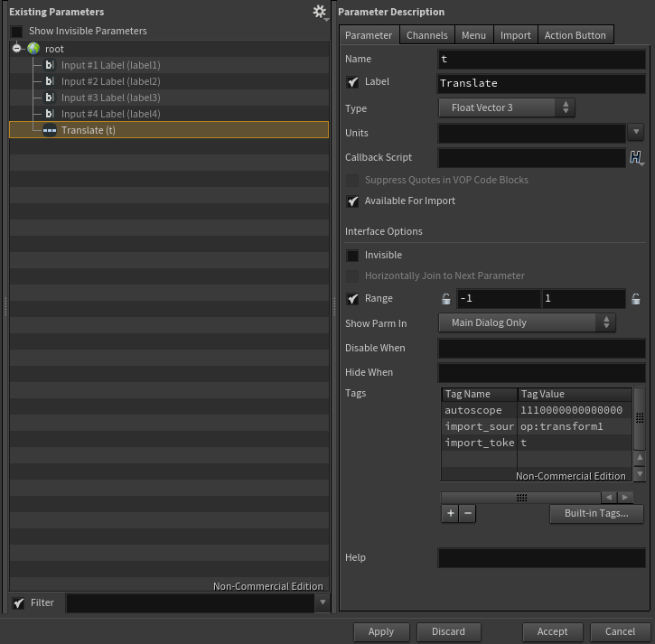Switch to the Parameter tab

pos(369,35)
